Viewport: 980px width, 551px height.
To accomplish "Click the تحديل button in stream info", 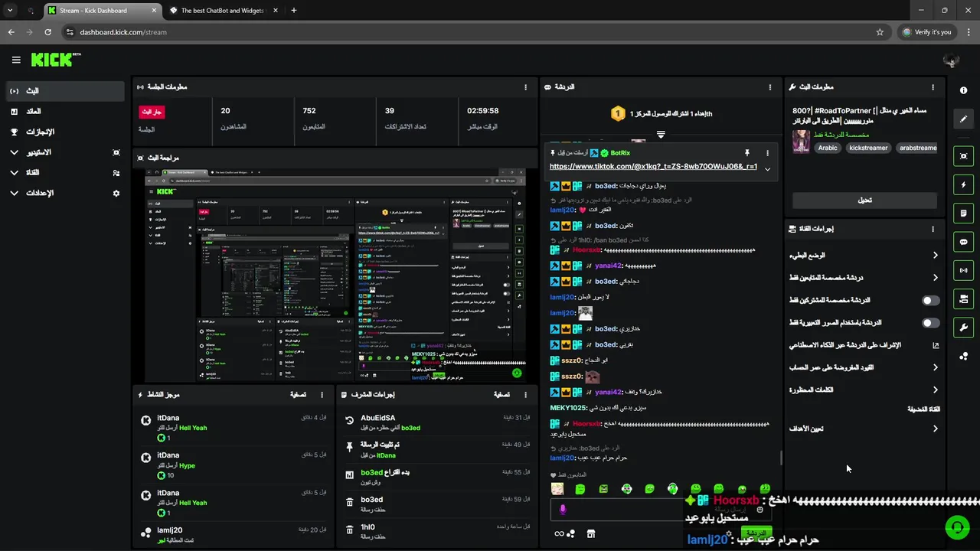I will tap(864, 201).
